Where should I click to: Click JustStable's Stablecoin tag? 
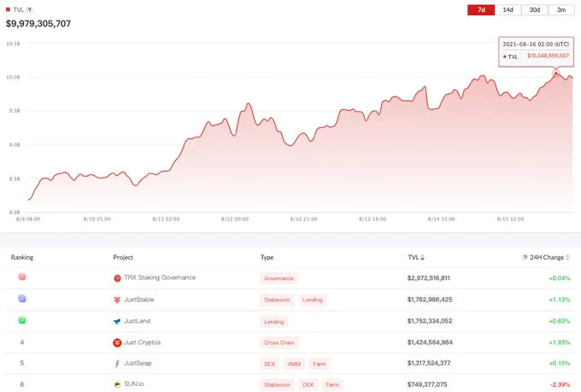pos(277,300)
